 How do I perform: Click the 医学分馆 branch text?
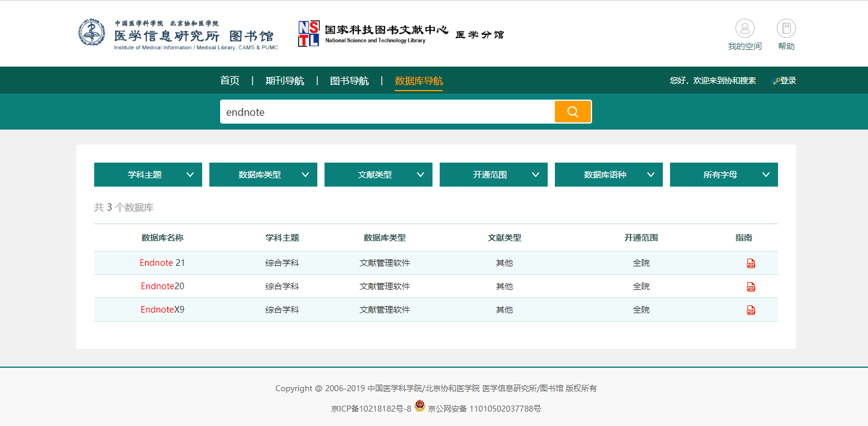tap(480, 35)
